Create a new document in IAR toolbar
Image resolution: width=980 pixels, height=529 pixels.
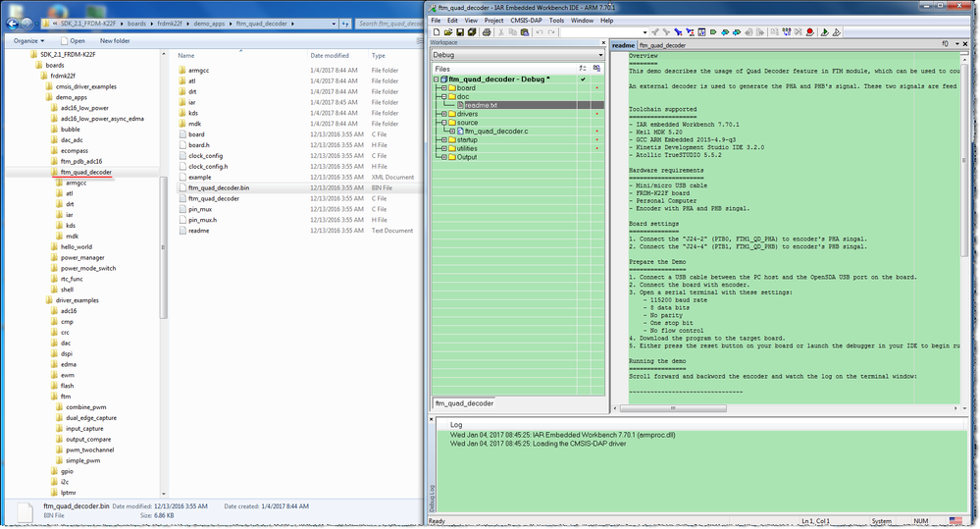(437, 31)
